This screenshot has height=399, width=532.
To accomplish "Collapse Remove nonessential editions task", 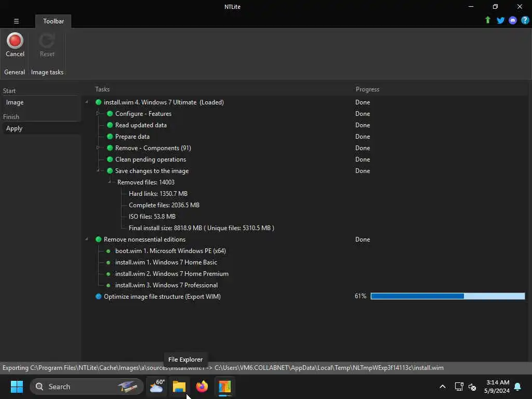I will coord(87,239).
